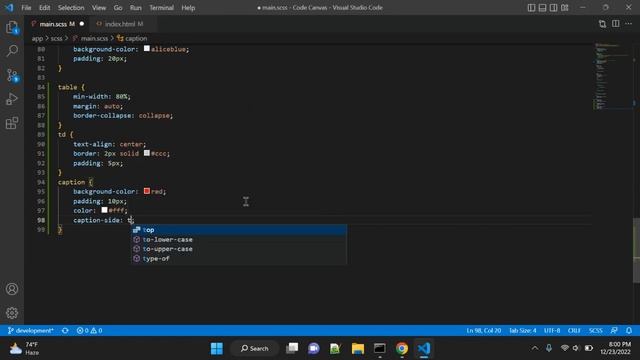Click the main.scss breadcrumb segment

(94, 38)
